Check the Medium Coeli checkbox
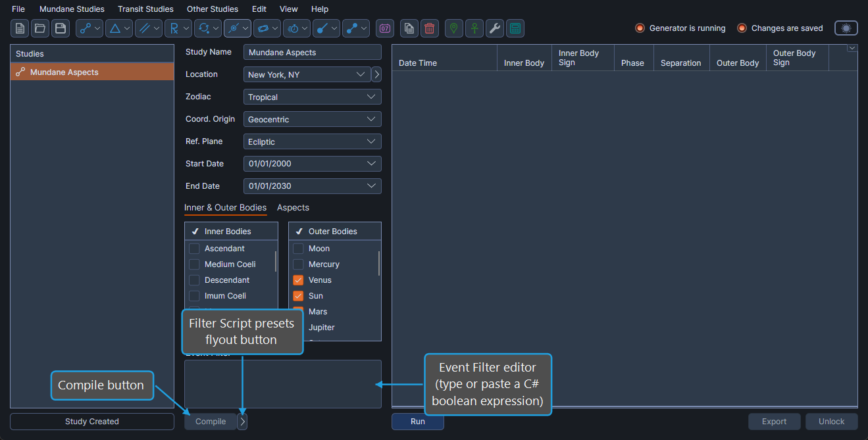The image size is (868, 440). 194,264
